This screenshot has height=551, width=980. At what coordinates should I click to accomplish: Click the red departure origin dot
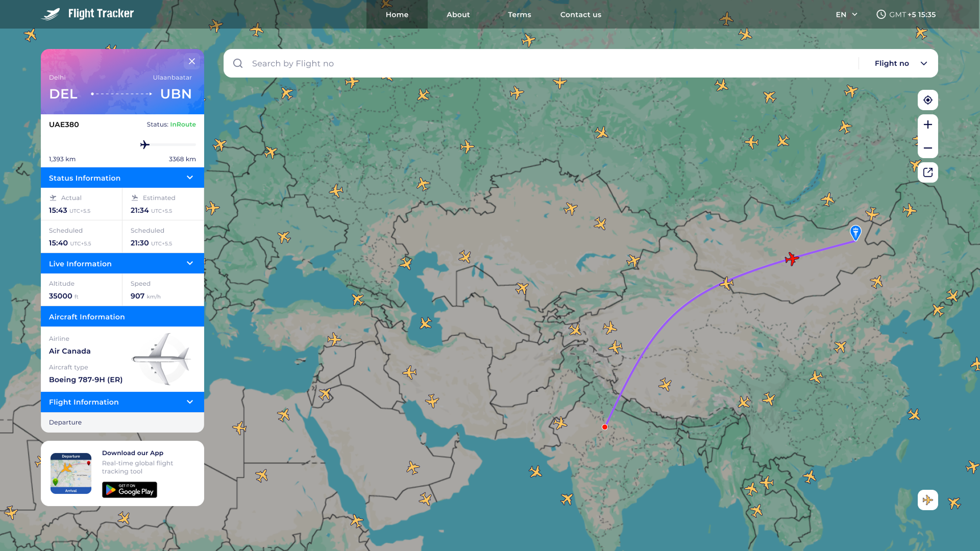click(x=605, y=427)
